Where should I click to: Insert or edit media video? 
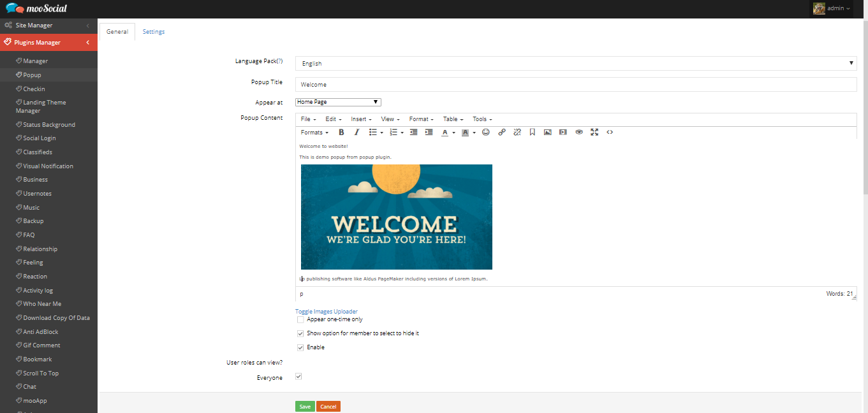tap(563, 133)
